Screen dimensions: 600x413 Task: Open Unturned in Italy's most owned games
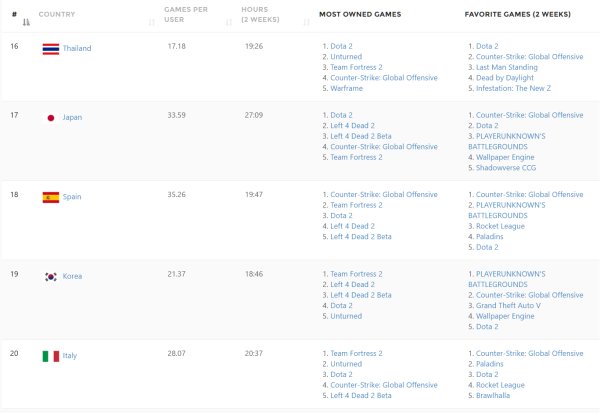pos(346,364)
